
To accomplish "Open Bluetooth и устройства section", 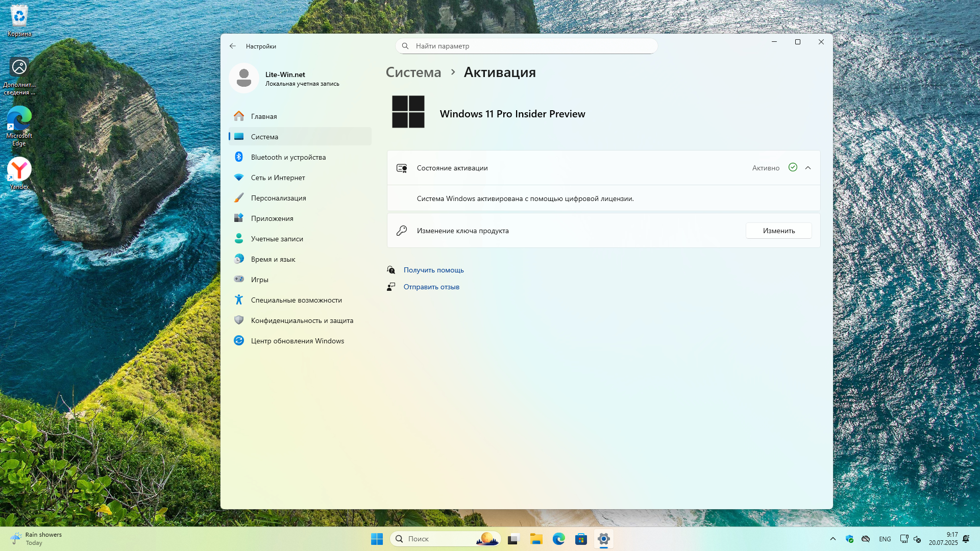I will (288, 157).
